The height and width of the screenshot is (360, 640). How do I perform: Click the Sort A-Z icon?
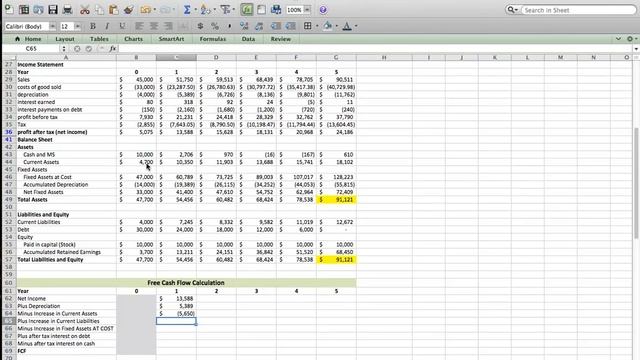pos(205,9)
